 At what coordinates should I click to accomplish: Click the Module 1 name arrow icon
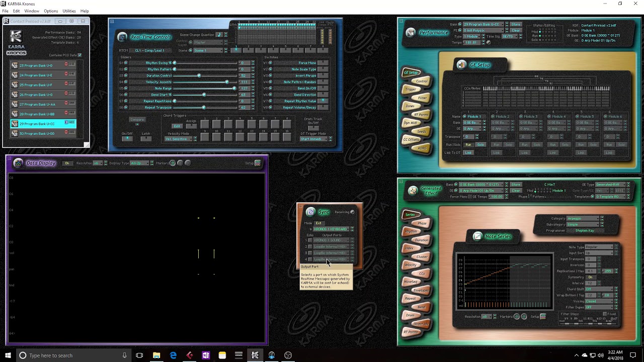tap(464, 117)
